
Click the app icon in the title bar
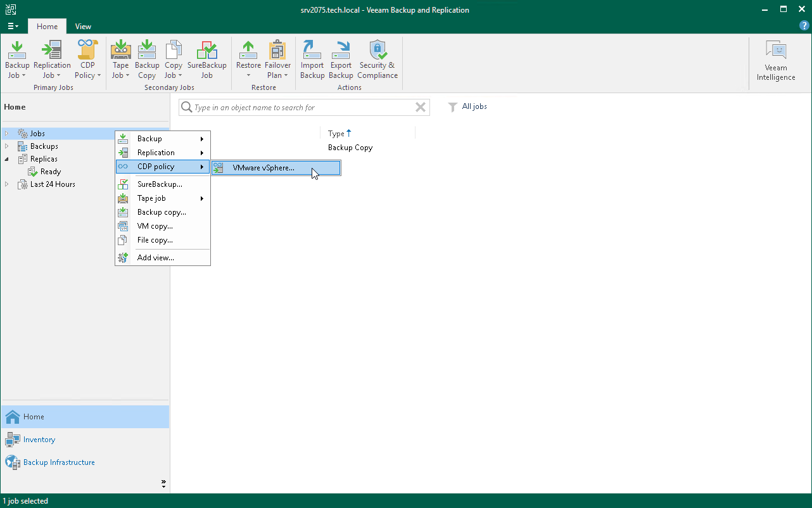pyautogui.click(x=11, y=10)
